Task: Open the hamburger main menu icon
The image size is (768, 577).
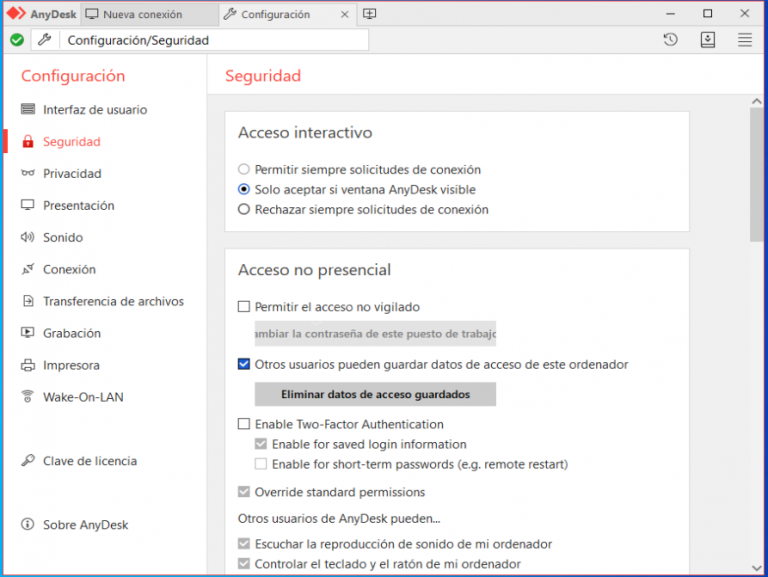Action: (745, 40)
